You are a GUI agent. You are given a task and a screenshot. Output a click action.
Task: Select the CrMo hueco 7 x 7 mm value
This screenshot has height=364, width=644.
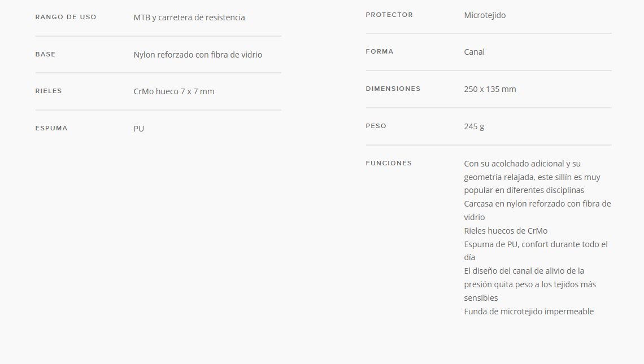[x=174, y=91]
